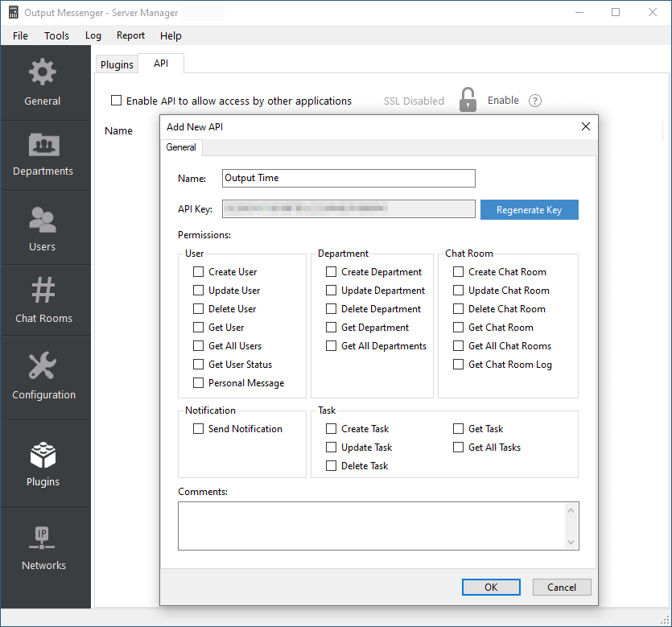Image resolution: width=672 pixels, height=627 pixels.
Task: Check the Update Department permission
Action: pyautogui.click(x=331, y=290)
